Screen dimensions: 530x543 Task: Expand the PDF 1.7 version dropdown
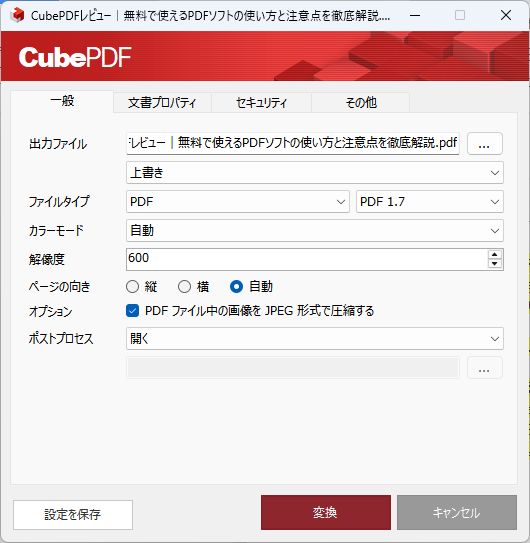tap(430, 202)
